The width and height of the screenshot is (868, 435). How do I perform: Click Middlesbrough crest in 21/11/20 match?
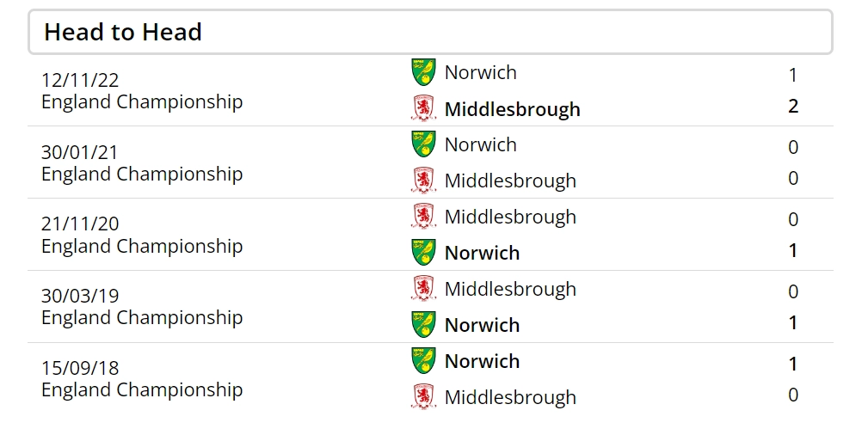point(423,217)
